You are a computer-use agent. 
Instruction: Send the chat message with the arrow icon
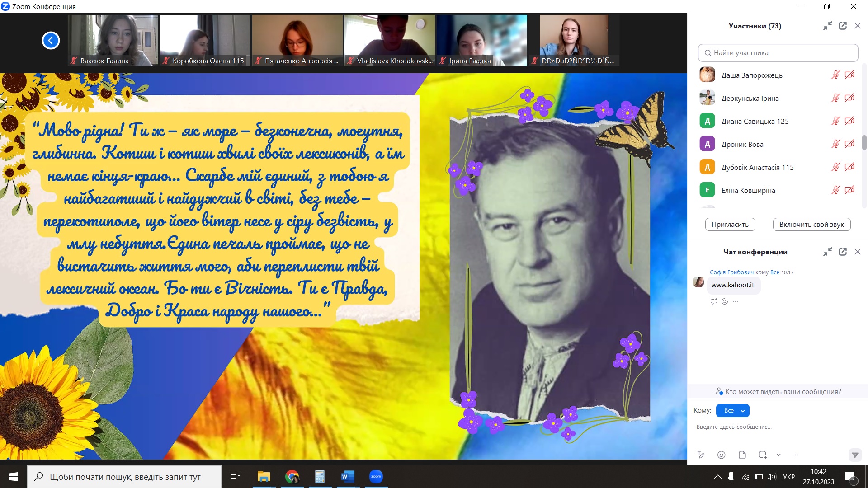pos(854,455)
